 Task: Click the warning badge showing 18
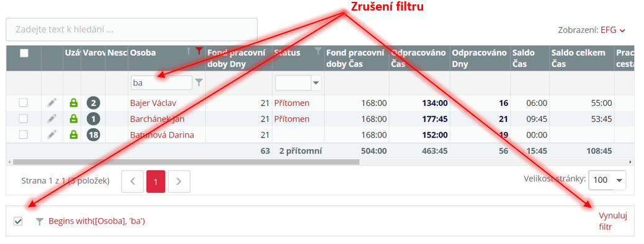93,135
